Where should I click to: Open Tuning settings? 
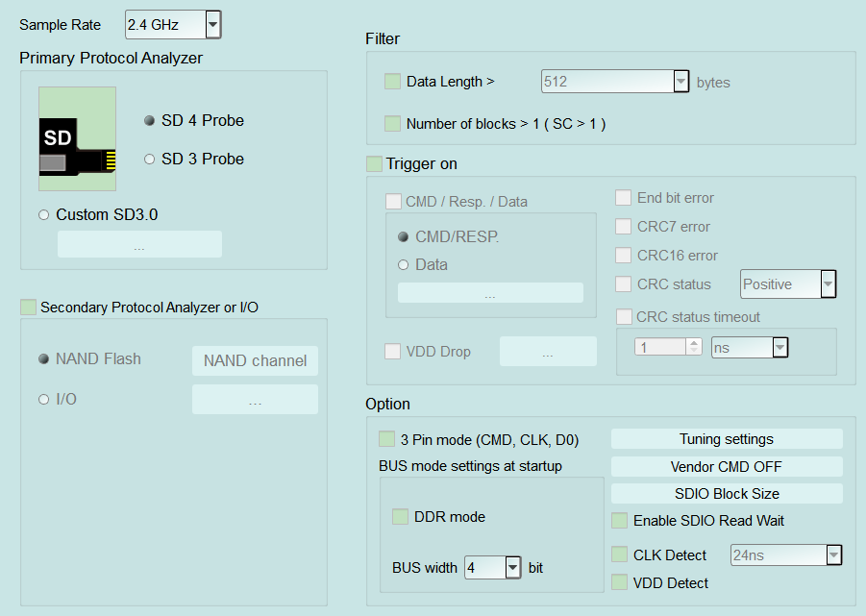pos(727,439)
